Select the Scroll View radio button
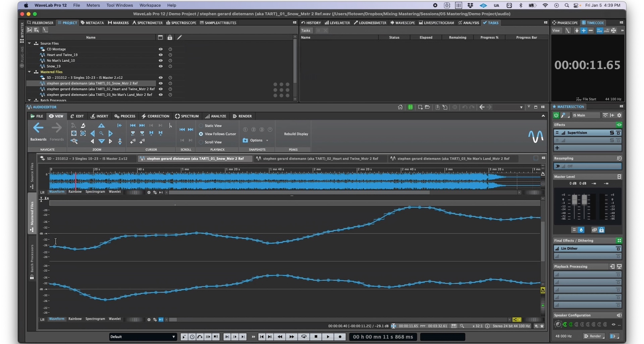Screen dimensions: 644x344 tap(201, 142)
